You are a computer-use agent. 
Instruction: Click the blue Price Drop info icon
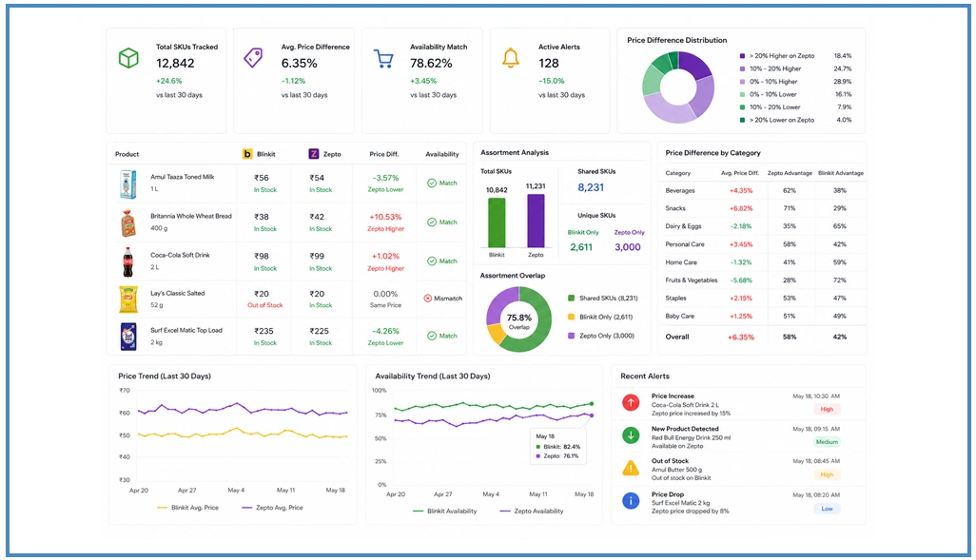631,500
